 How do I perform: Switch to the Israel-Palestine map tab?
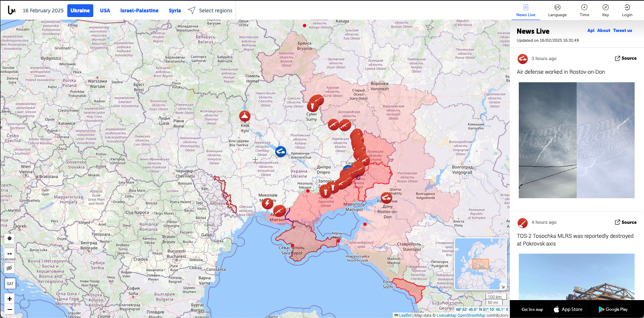(x=139, y=11)
